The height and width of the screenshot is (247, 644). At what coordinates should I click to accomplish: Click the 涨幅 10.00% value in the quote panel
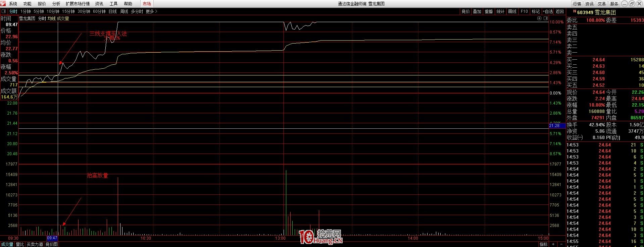point(597,105)
